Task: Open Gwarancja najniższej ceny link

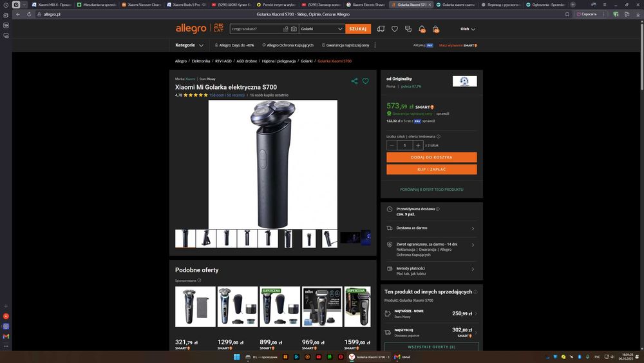Action: 345,45
